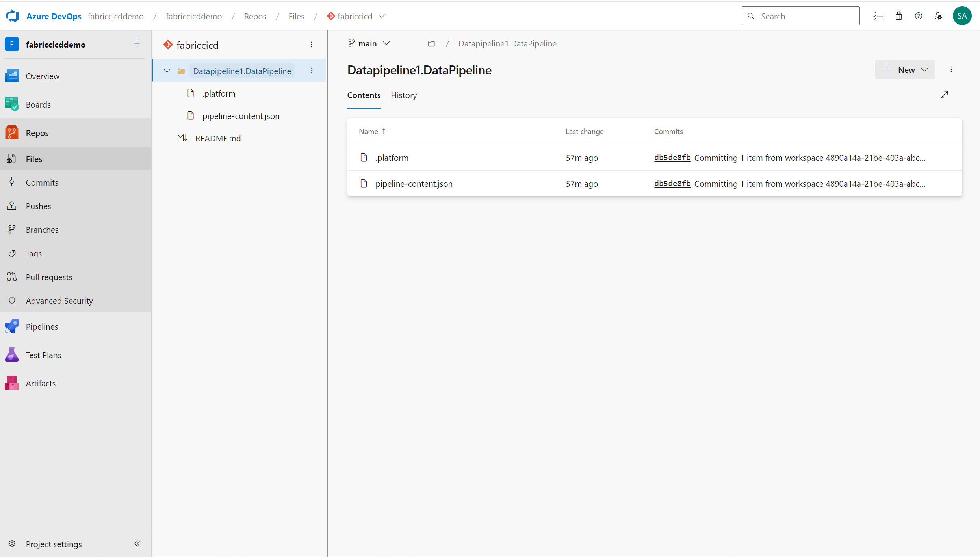This screenshot has width=980, height=557.
Task: Open the main branch selector dropdown
Action: (369, 43)
